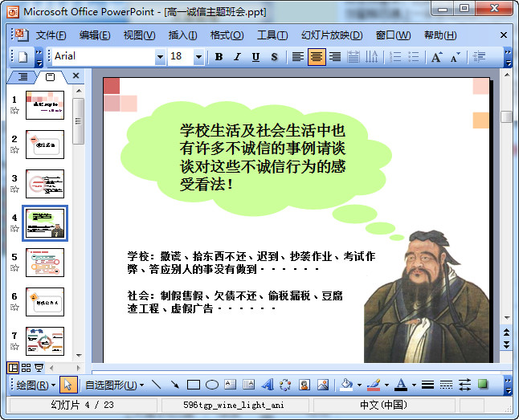Open the 窗口(W) menu

coord(393,35)
